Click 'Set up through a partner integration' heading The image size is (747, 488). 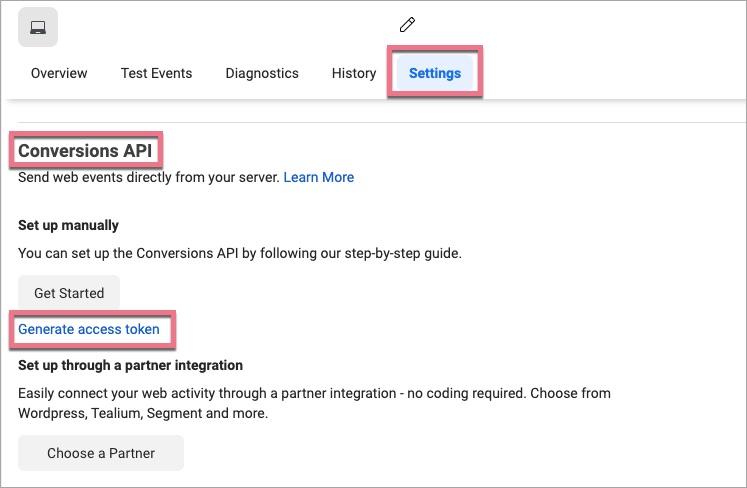pos(130,365)
